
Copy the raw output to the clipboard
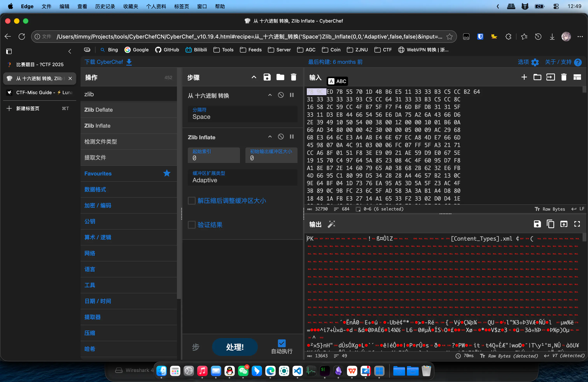click(x=550, y=224)
